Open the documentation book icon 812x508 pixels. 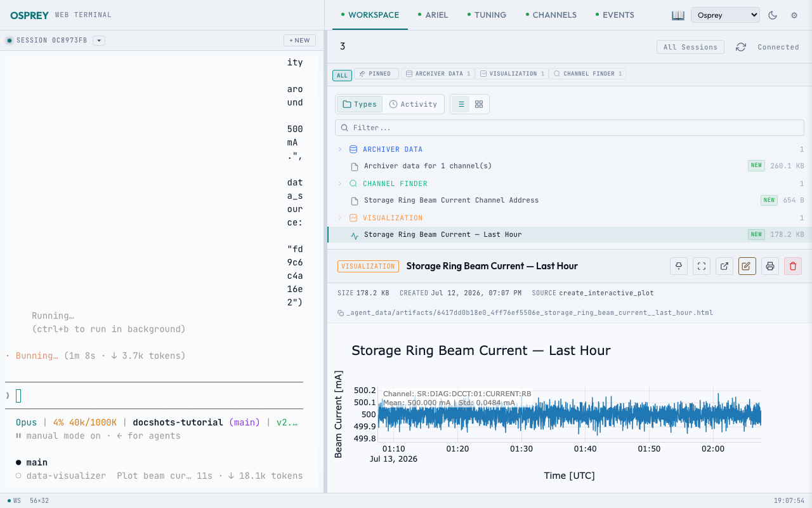click(678, 15)
